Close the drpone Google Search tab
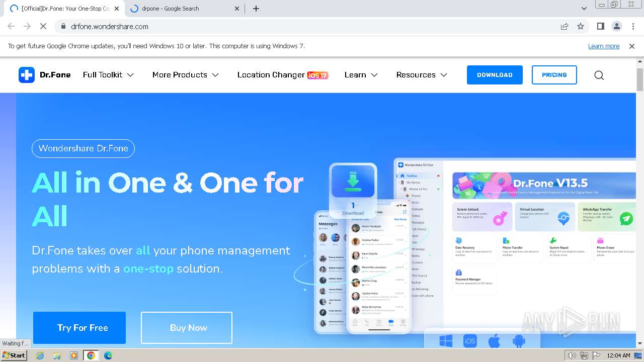Image resolution: width=644 pixels, height=362 pixels. (x=237, y=9)
